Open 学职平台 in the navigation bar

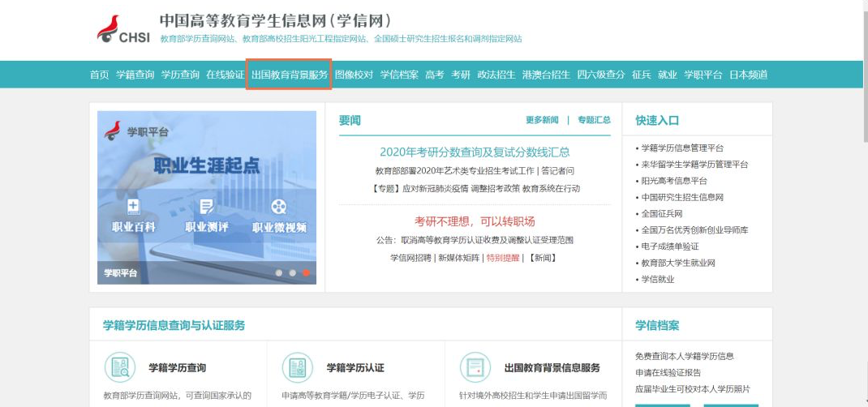[703, 75]
